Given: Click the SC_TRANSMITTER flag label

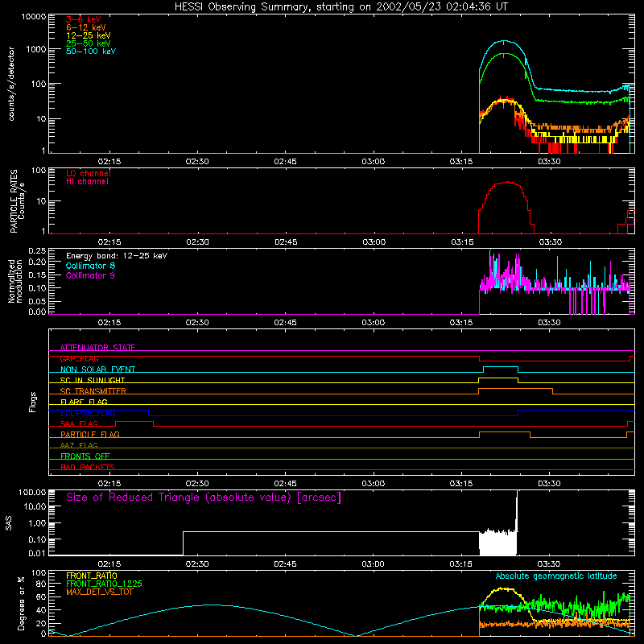Looking at the screenshot, I should click(x=93, y=391).
